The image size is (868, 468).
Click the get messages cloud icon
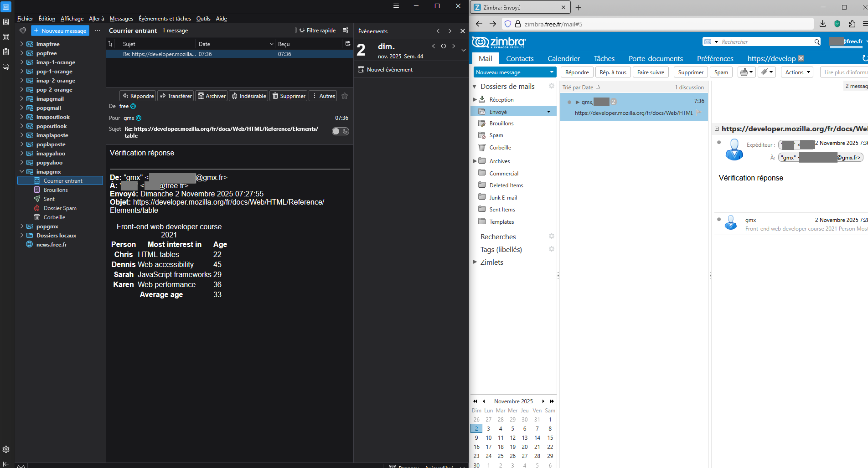click(23, 31)
